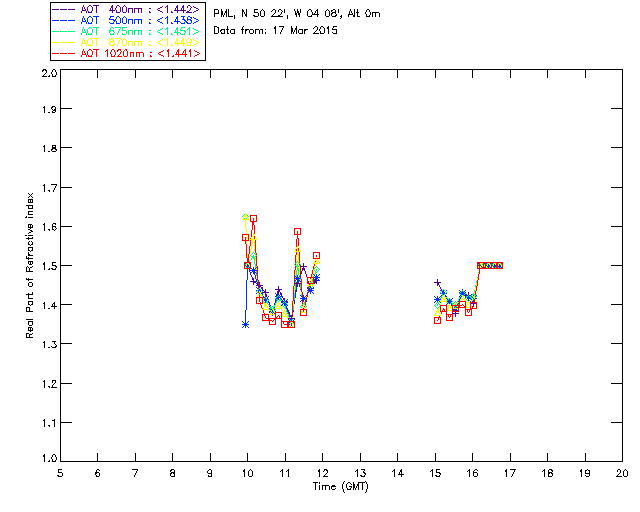Click the AOT 870nm legend entry
Viewport: 640px width, 512px height.
(x=126, y=42)
